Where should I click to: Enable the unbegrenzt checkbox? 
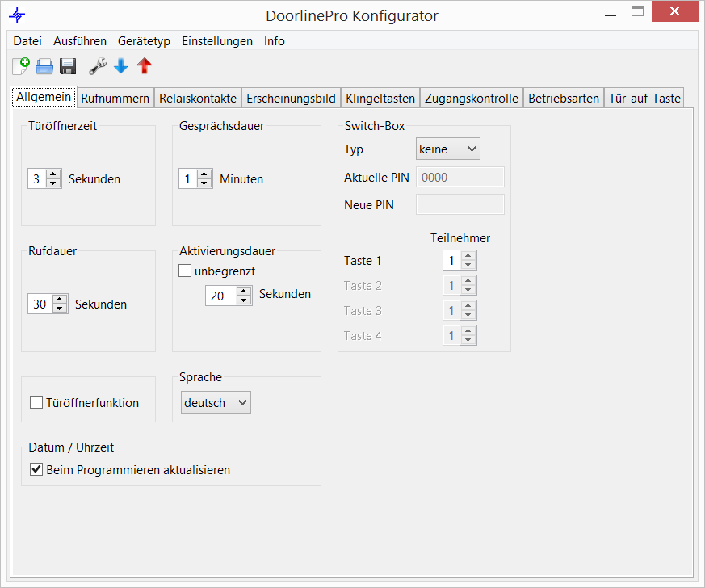coord(185,271)
